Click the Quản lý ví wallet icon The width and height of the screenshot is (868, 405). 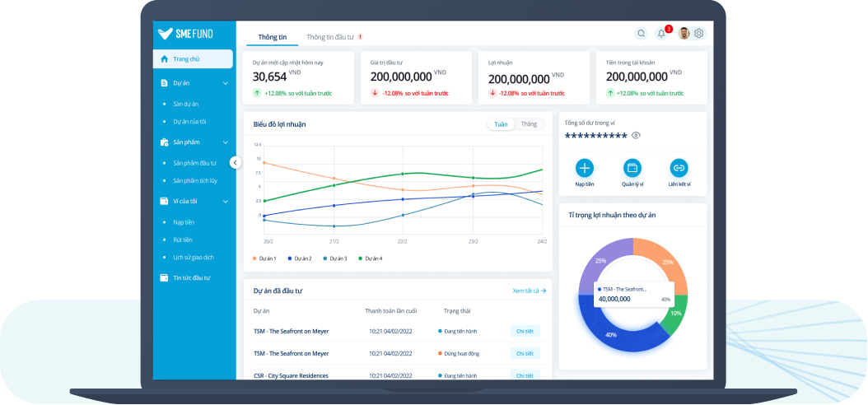632,168
